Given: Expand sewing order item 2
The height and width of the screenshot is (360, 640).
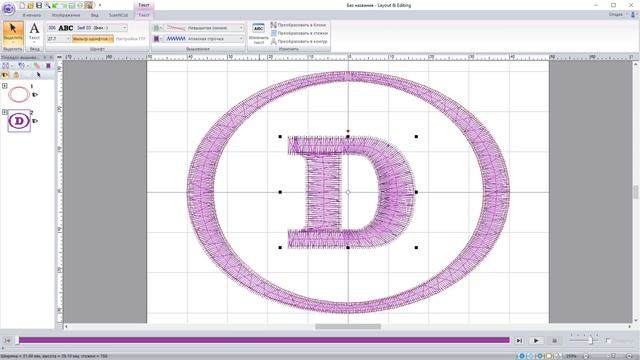Looking at the screenshot, I should [x=4, y=112].
